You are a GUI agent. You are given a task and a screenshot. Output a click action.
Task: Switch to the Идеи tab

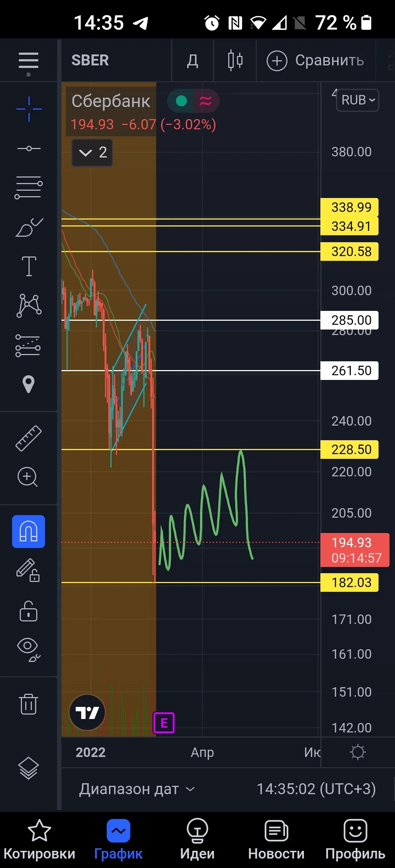tap(197, 840)
